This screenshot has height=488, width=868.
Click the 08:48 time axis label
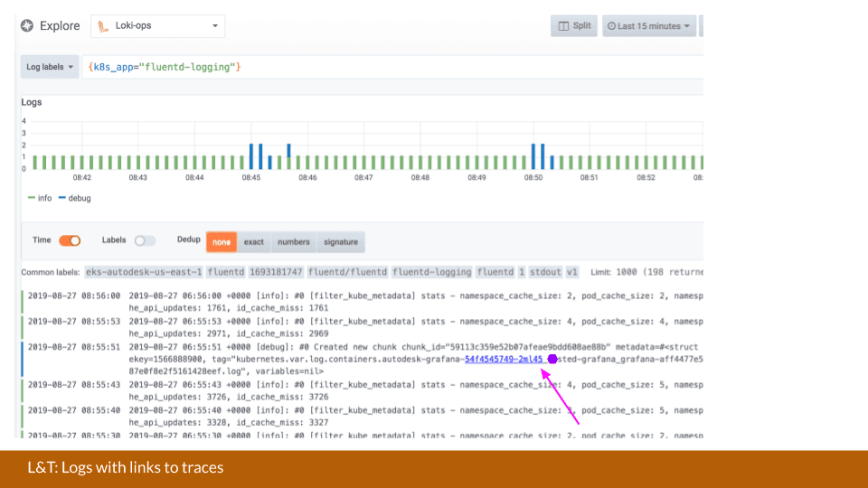[x=420, y=178]
